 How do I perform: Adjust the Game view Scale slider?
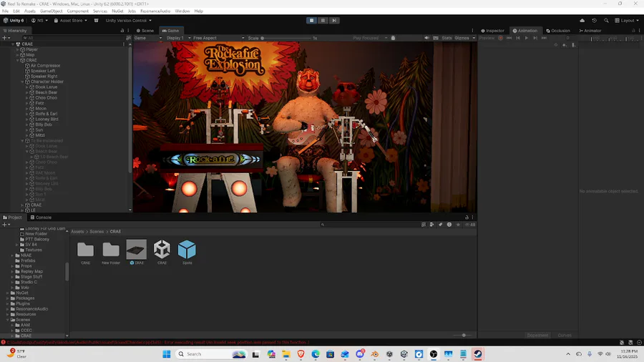pos(286,38)
